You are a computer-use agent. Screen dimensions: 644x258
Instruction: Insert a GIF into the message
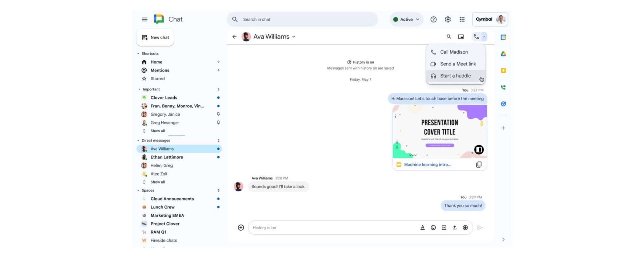click(x=444, y=228)
